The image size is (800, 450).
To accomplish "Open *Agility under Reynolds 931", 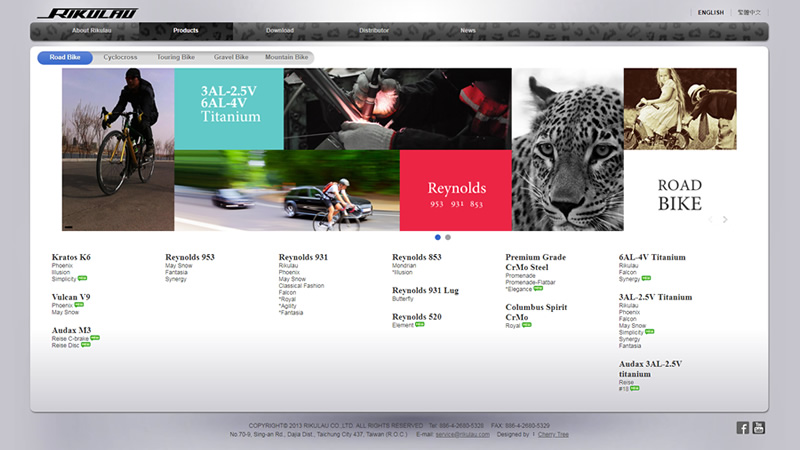I will coord(288,306).
